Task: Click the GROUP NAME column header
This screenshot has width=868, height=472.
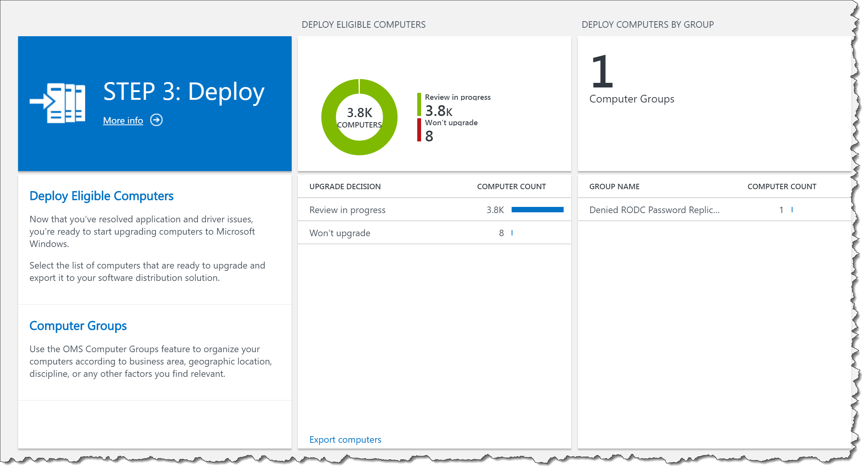Action: [x=614, y=186]
